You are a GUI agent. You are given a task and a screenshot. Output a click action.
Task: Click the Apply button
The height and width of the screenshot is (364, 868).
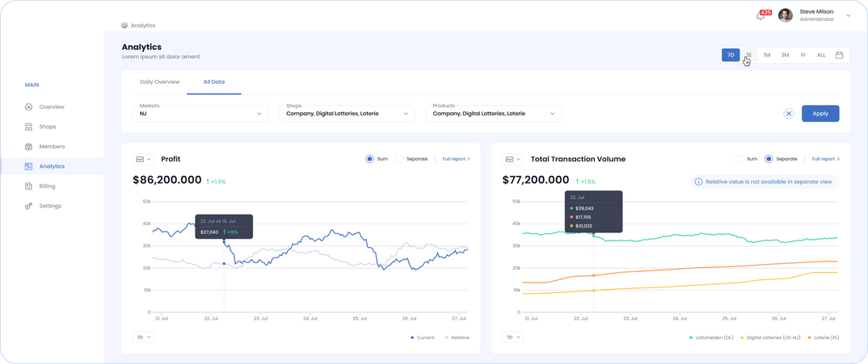point(820,114)
